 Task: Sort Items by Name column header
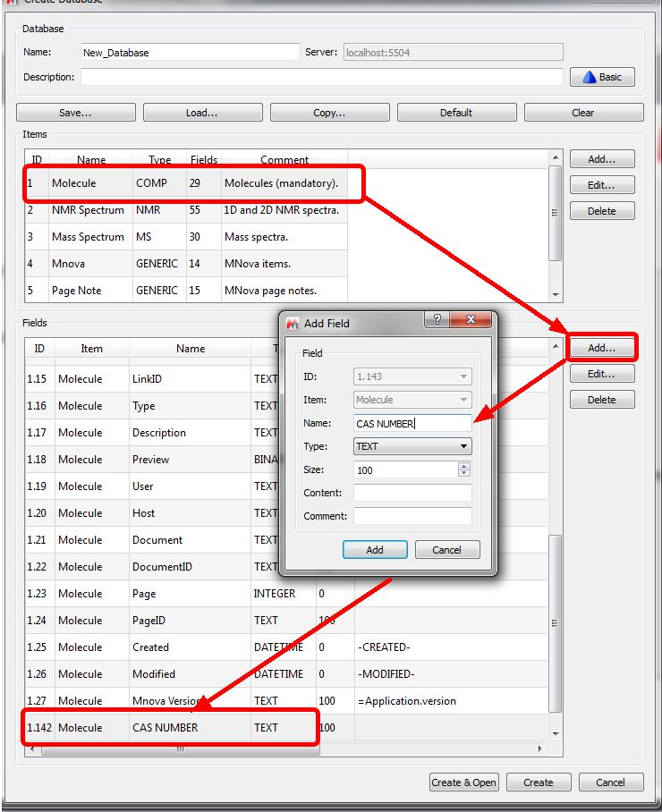tap(91, 159)
